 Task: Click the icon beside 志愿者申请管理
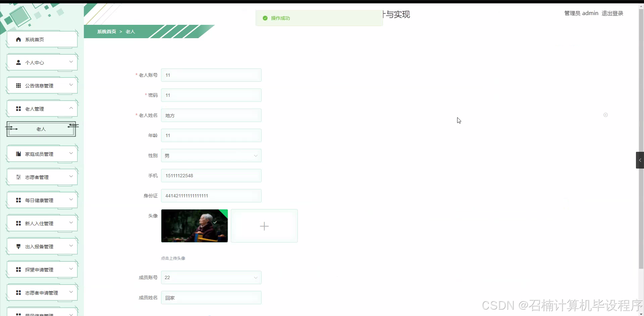pos(18,293)
